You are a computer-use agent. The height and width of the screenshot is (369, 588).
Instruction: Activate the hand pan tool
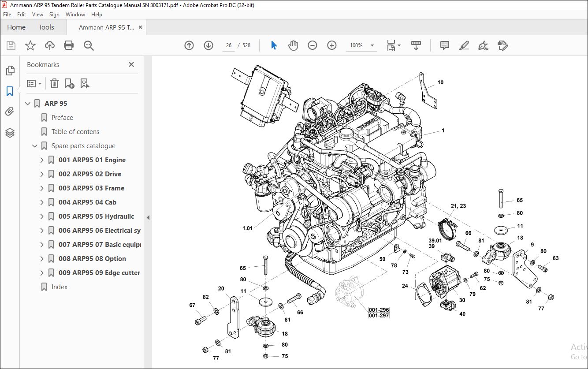point(293,45)
